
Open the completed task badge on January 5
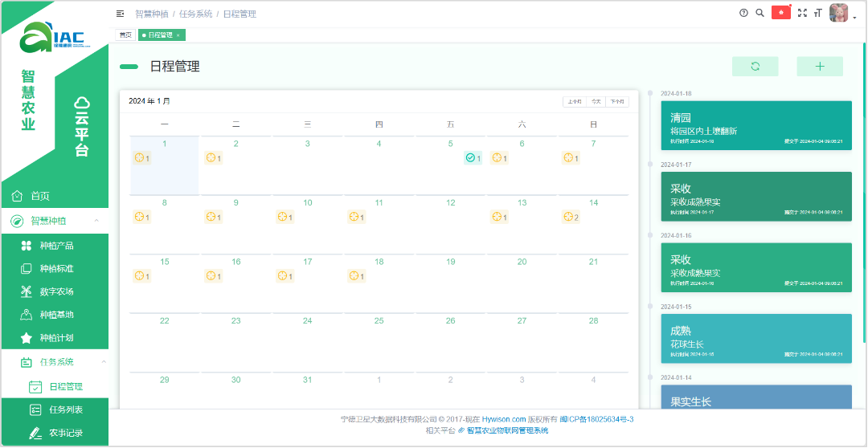pos(473,158)
